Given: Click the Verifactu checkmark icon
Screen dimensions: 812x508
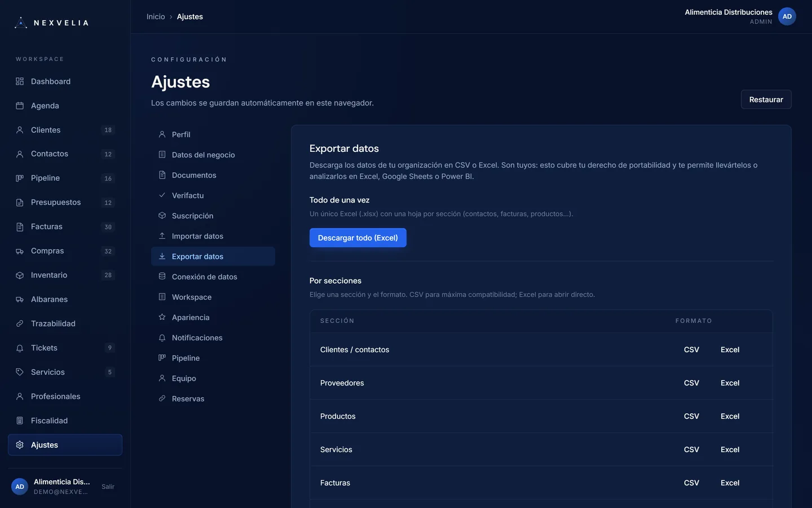Looking at the screenshot, I should (x=162, y=195).
